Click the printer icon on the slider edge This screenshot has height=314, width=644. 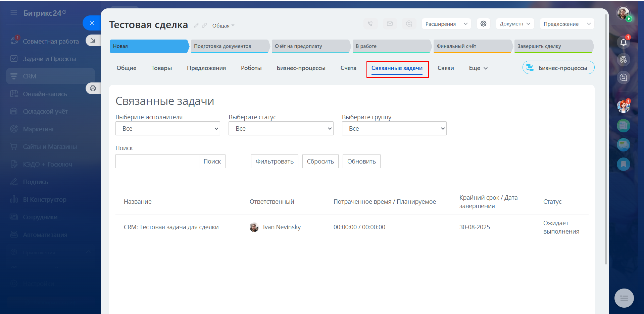point(93,88)
